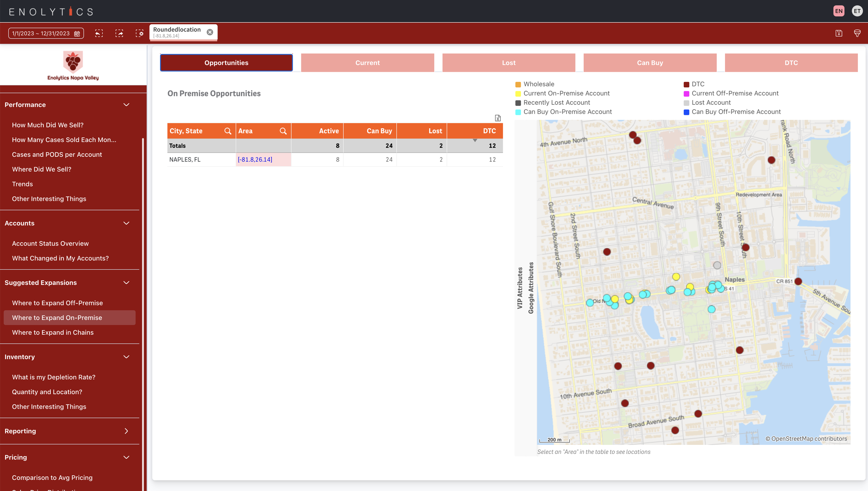Screen dimensions: 868x491
Task: Open Account Status Overview page
Action: click(50, 244)
